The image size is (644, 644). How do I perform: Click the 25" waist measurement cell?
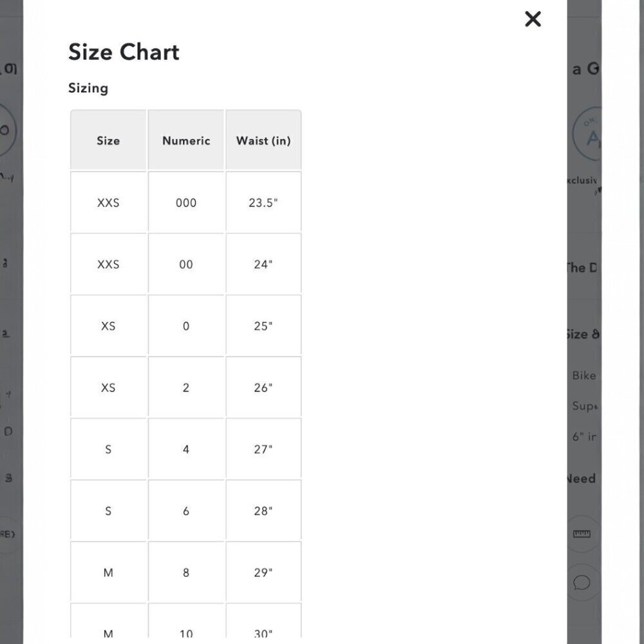pos(263,325)
